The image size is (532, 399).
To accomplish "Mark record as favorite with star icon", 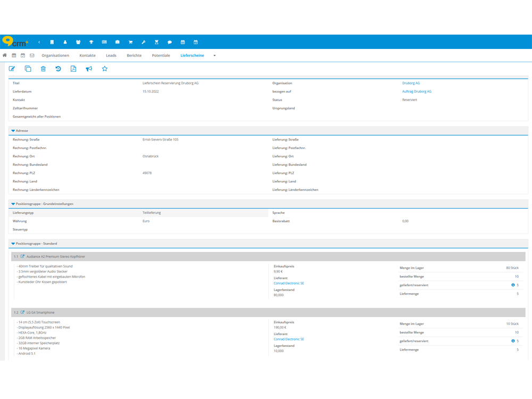I will (x=105, y=69).
